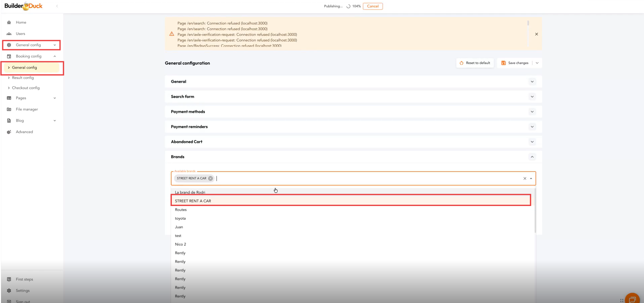
Task: Open Users via its people icon
Action: coord(9,34)
